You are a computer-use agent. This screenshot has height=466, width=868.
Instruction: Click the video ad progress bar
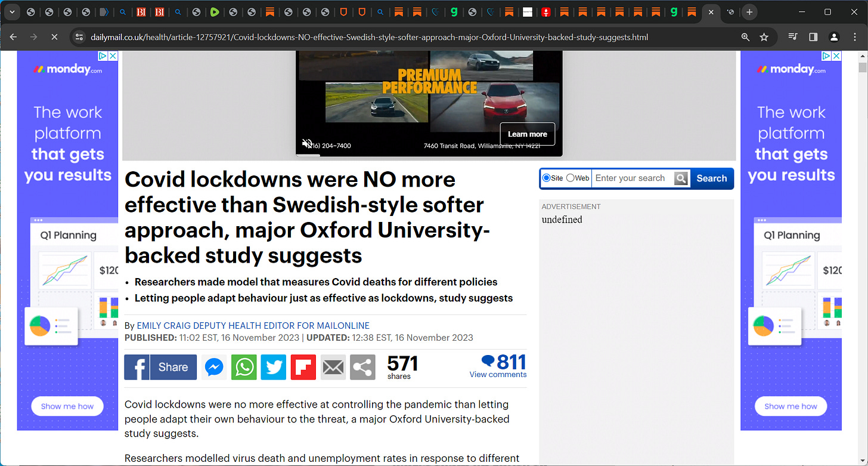[429, 155]
